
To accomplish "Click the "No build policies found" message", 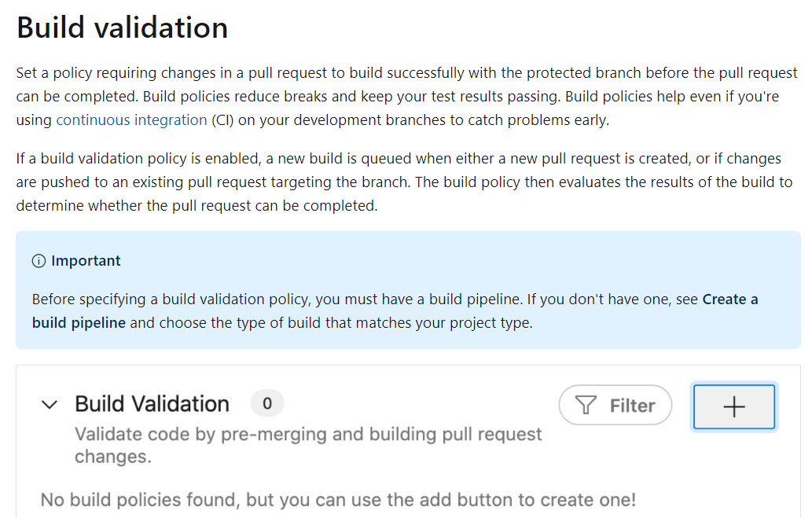I will [338, 500].
